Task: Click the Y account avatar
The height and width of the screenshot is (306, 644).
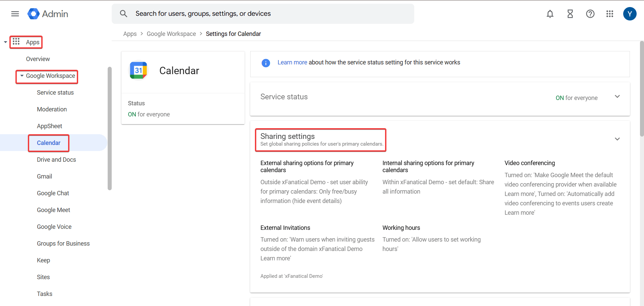Action: coord(630,14)
